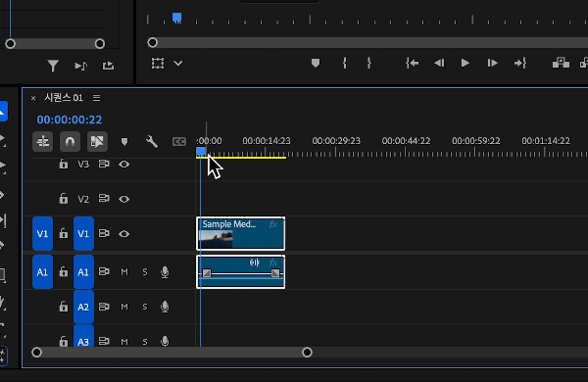Click A1 source patching button
The image size is (588, 382).
tap(42, 271)
